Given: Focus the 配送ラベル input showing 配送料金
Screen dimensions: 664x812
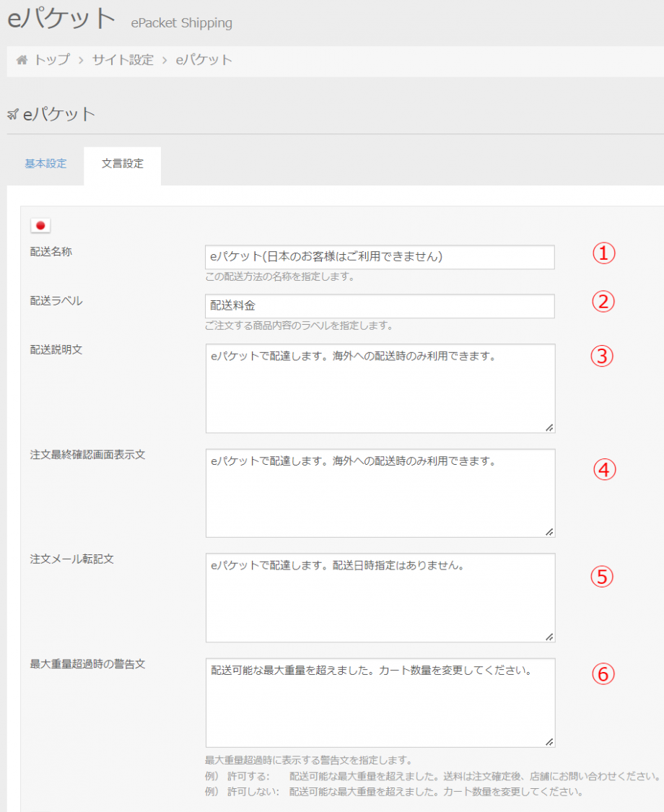Looking at the screenshot, I should (379, 306).
